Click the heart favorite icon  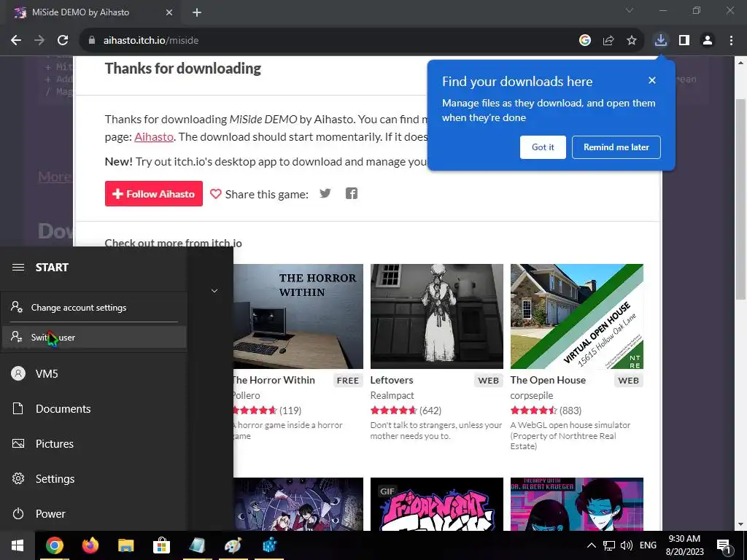pyautogui.click(x=215, y=194)
